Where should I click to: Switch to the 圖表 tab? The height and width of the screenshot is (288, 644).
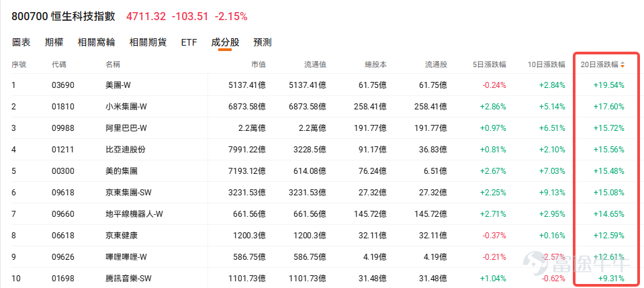click(x=21, y=42)
